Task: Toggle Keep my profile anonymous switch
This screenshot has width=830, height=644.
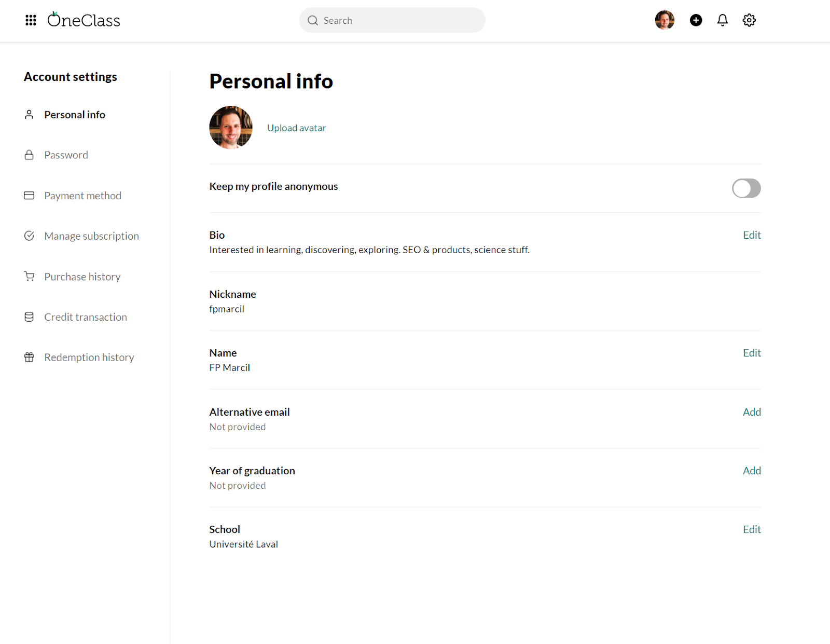Action: coord(746,188)
